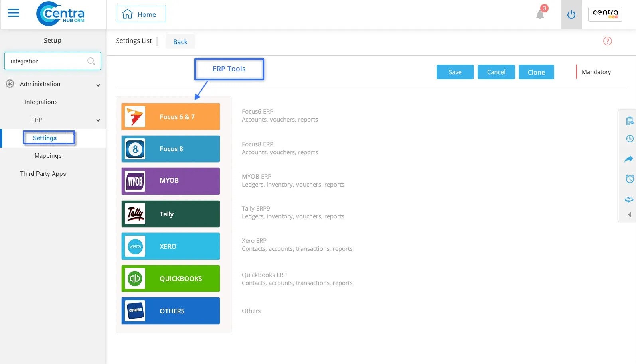636x364 pixels.
Task: Click the help question mark icon
Action: [x=608, y=41]
